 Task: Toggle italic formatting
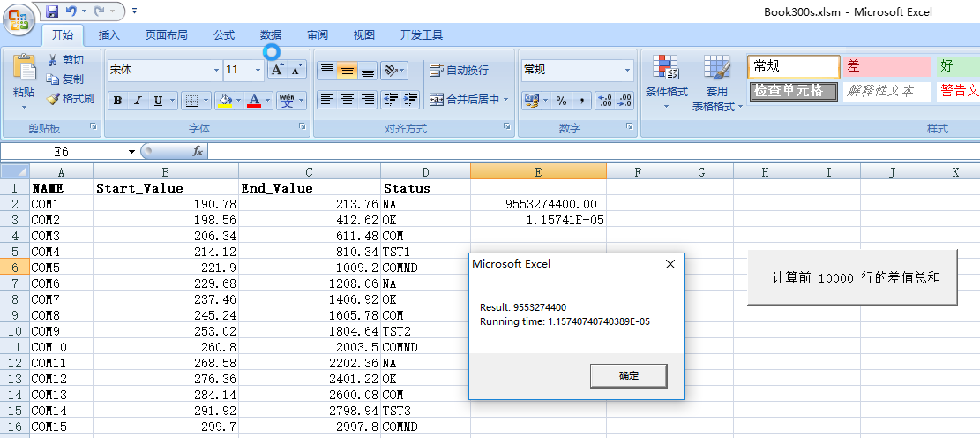point(138,101)
